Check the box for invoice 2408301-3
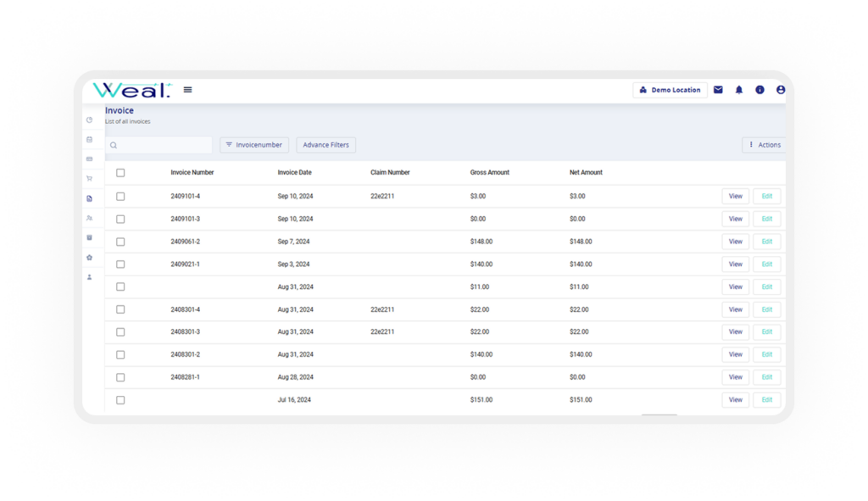Screen dimensions: 868x501 [x=120, y=332]
